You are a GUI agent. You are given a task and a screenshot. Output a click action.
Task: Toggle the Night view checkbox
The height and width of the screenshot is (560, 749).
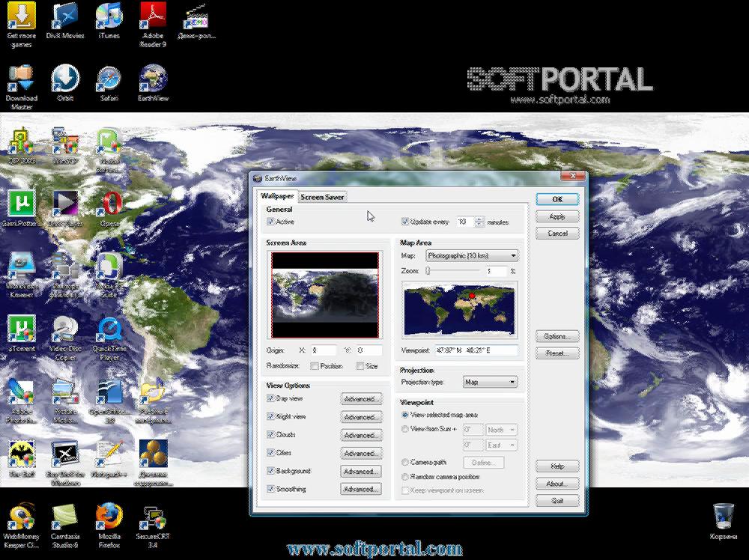[x=270, y=416]
